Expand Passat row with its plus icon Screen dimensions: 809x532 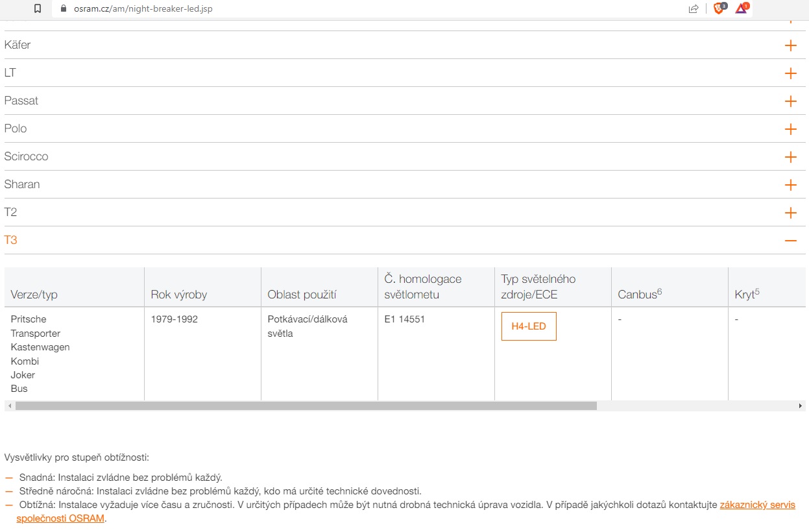[790, 101]
